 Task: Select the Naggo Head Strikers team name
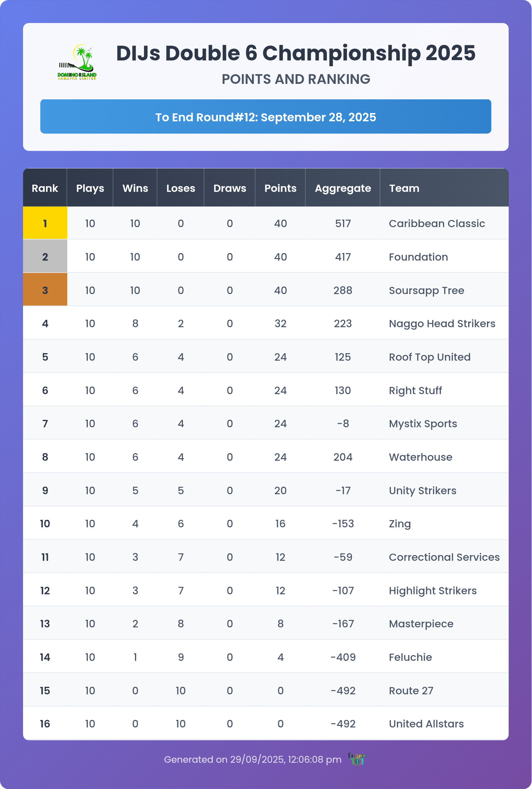(442, 324)
